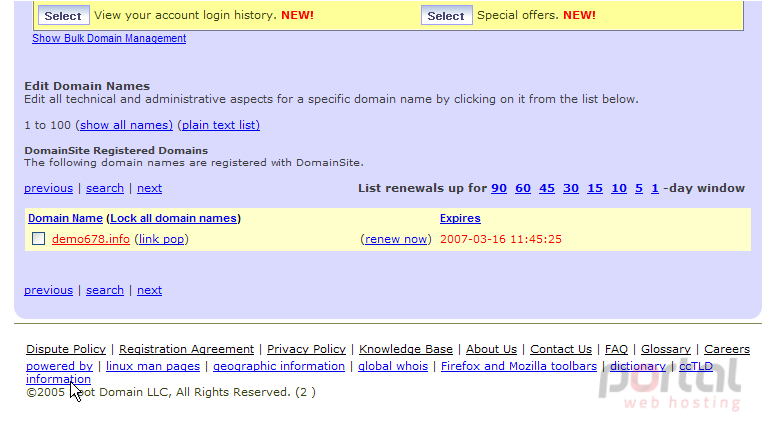Viewport: 776px width, 422px height.
Task: Open Knowledge Base footer link
Action: click(x=406, y=349)
